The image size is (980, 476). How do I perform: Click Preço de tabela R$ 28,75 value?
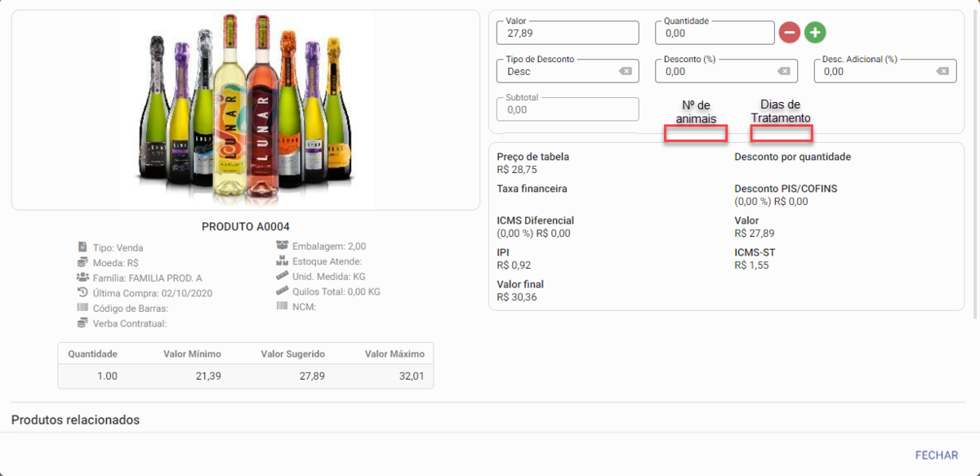click(x=517, y=170)
